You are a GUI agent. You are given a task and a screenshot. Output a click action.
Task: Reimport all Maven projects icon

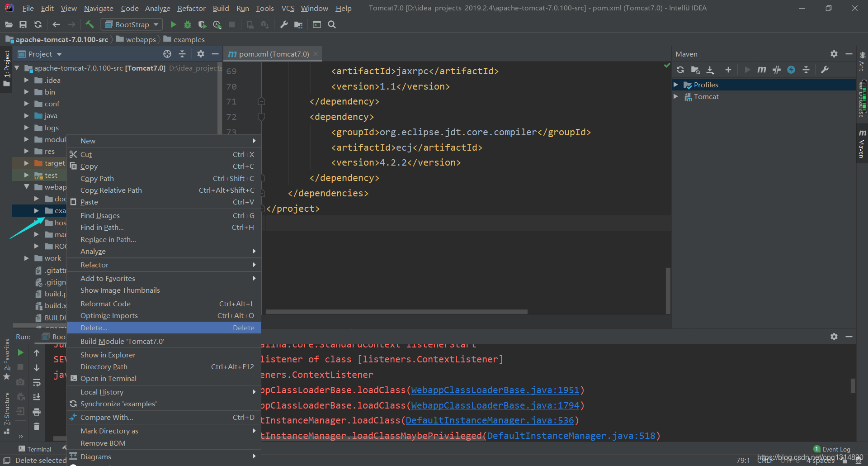(680, 70)
